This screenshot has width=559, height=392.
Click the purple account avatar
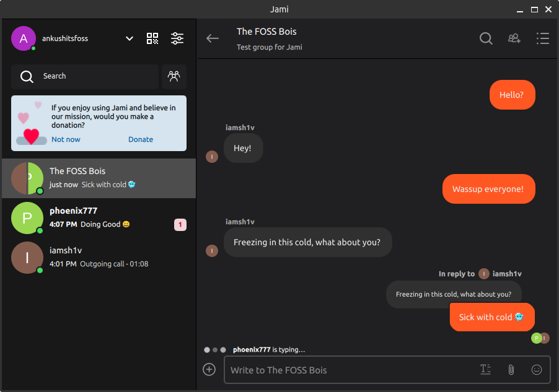[x=24, y=38]
